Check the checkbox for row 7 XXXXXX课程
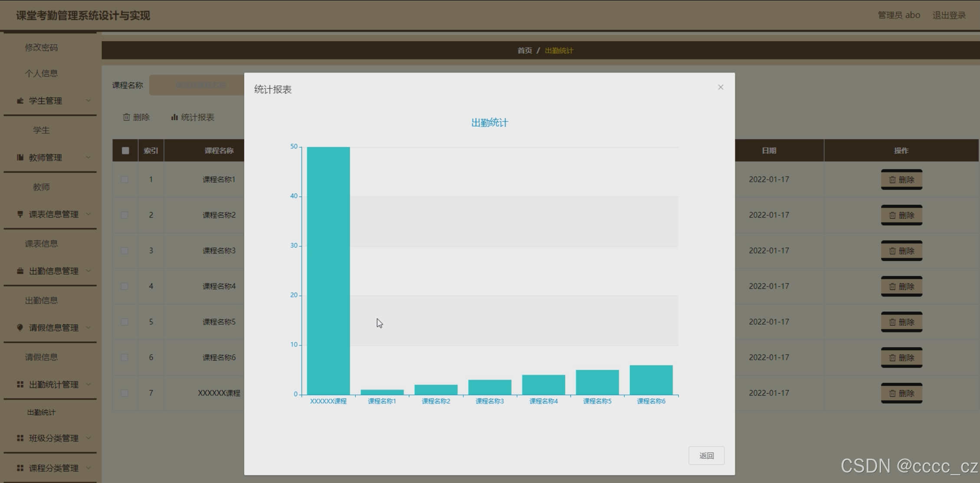This screenshot has width=980, height=483. click(125, 393)
